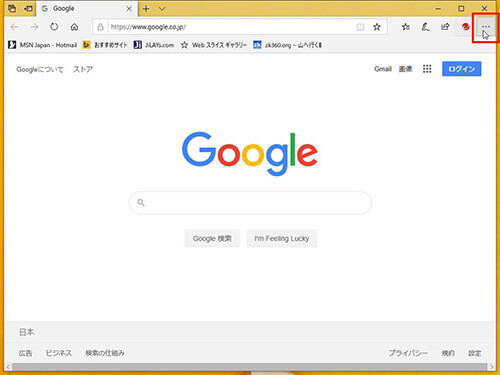Screen dimensions: 500x375
Task: Close the Google tab
Action: coord(129,9)
